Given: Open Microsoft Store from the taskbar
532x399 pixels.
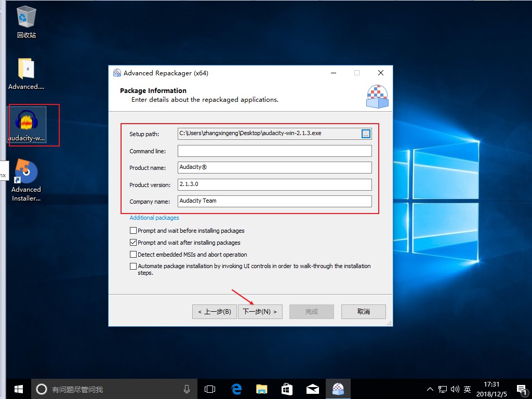Looking at the screenshot, I should point(287,389).
